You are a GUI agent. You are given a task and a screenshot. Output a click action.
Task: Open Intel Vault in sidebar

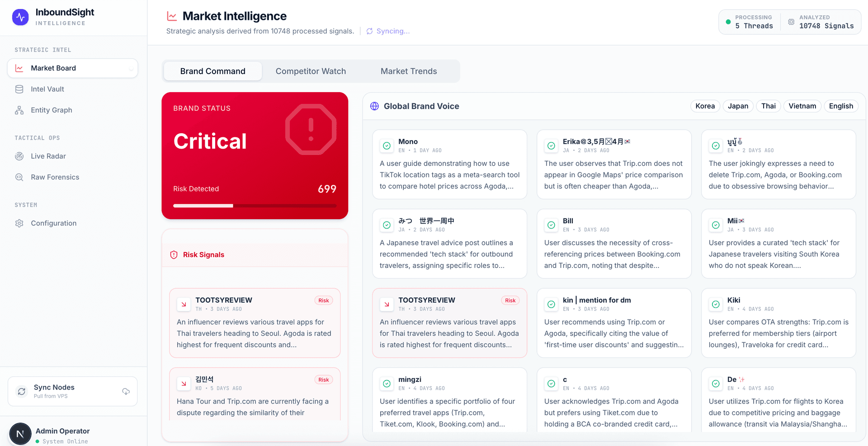[x=72, y=89]
